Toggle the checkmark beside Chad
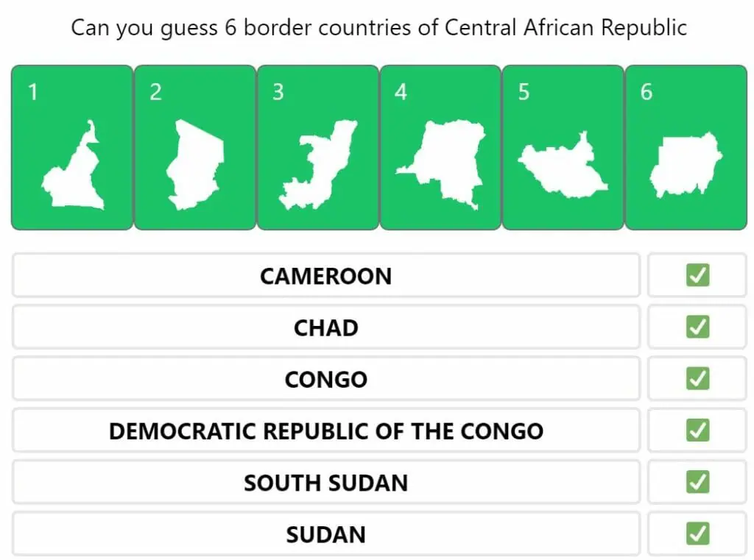 (697, 327)
